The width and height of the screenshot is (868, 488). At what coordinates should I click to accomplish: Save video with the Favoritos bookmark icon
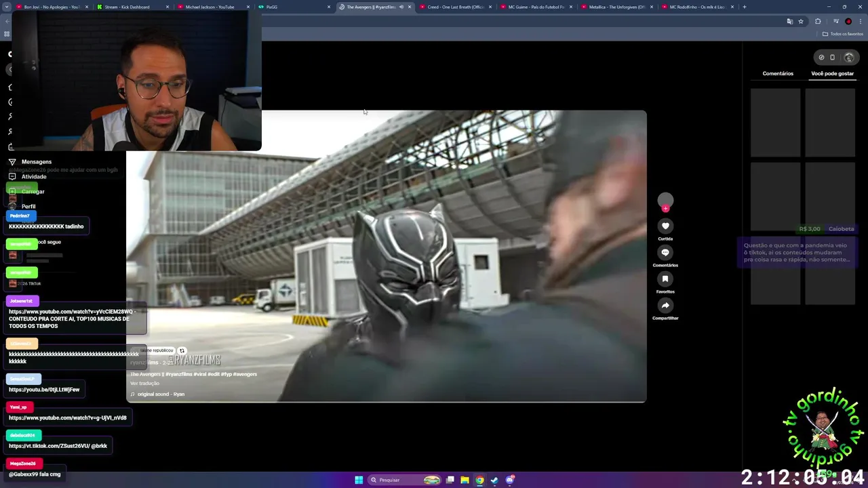tap(665, 279)
